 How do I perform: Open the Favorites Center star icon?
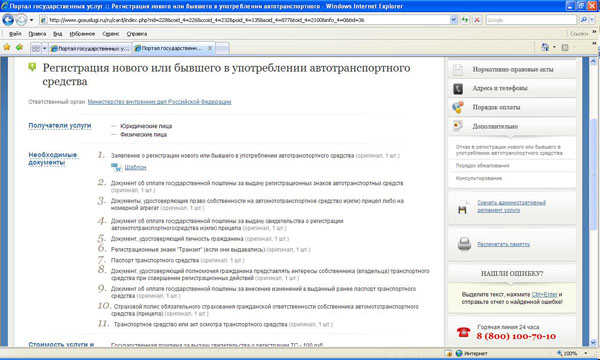pos(7,47)
